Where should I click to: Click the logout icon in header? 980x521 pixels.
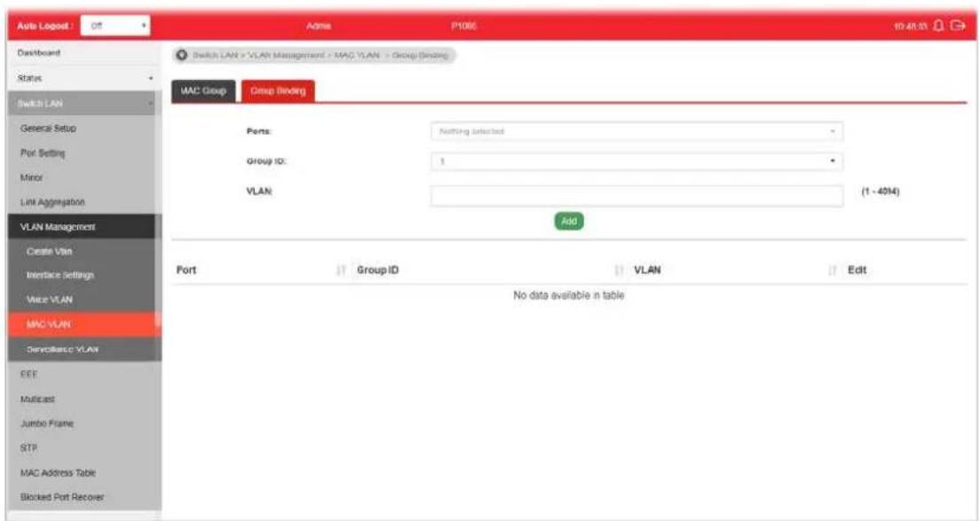[958, 26]
